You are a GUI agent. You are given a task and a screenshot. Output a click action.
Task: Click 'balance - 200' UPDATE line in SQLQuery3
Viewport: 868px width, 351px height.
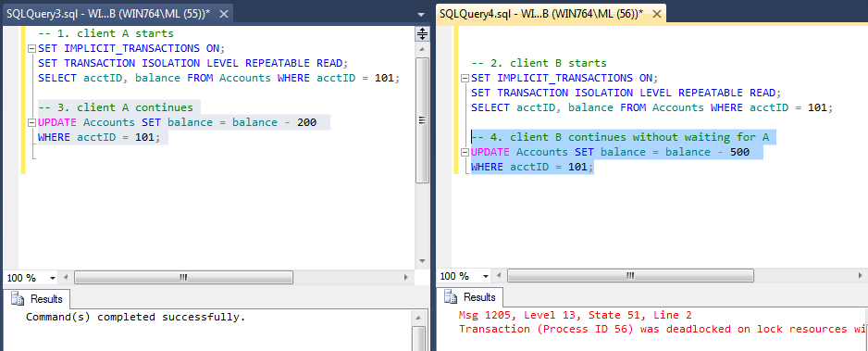tap(177, 122)
